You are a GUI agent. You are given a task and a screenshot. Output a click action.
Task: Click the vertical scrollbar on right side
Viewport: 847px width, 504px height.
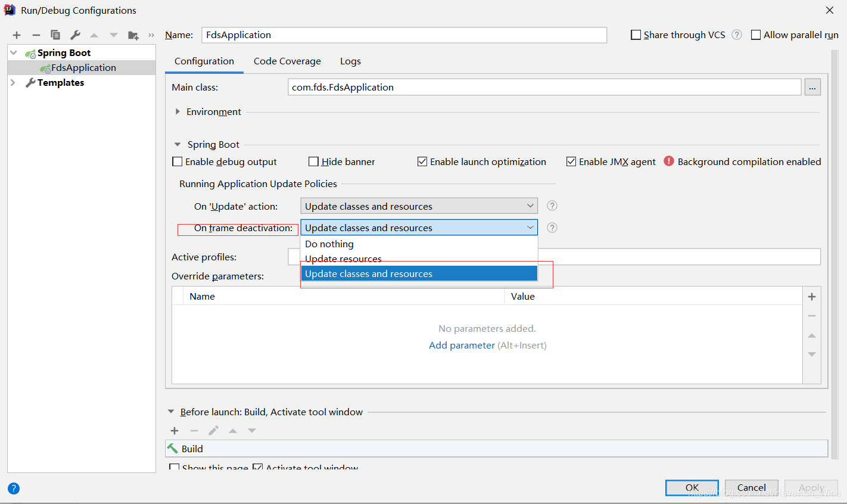coord(834,255)
